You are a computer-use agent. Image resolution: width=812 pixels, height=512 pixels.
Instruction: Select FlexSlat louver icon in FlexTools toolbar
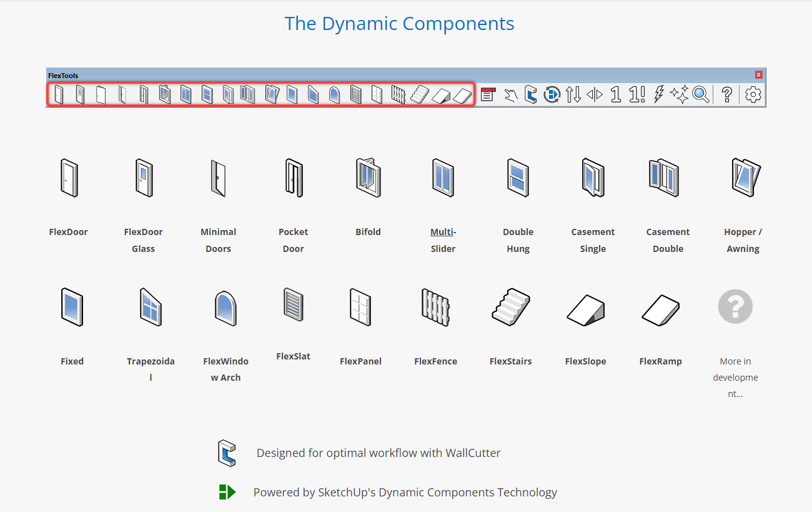pos(355,94)
